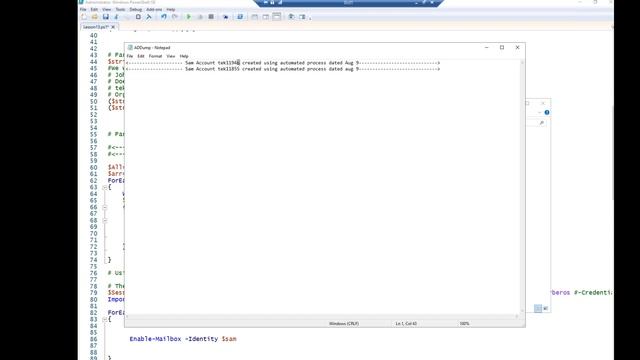Viewport: 640px width, 360px height.
Task: Open a new remote PowerShell tab icon
Action: tap(225, 17)
